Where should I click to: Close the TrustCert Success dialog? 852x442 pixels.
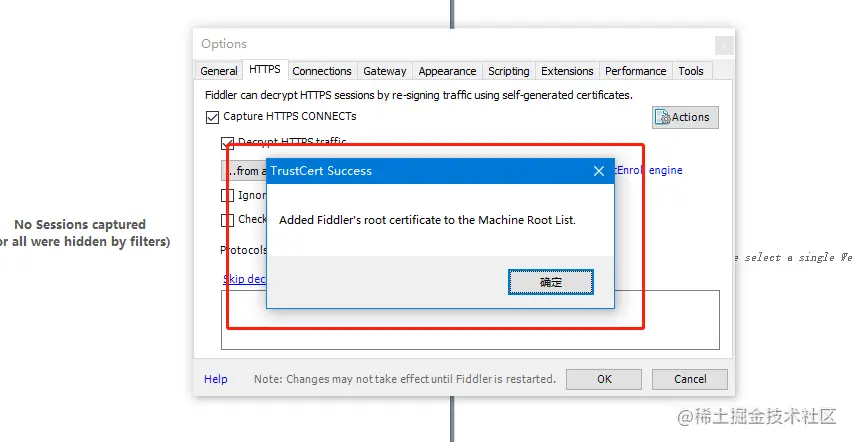click(599, 171)
